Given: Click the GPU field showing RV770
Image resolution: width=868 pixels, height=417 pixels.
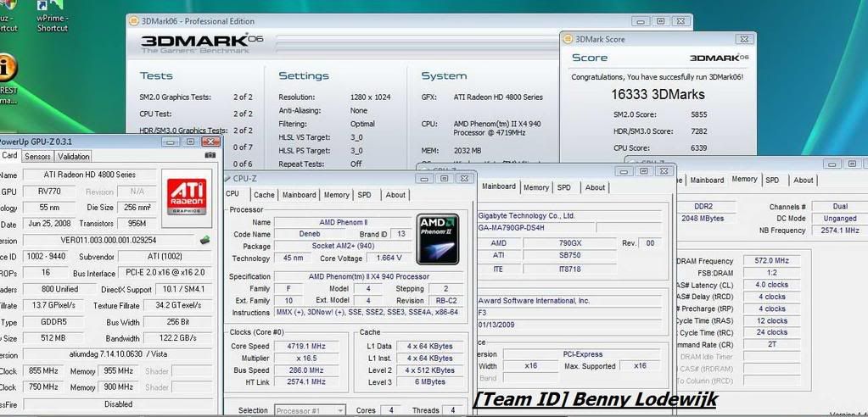Looking at the screenshot, I should coord(49,192).
